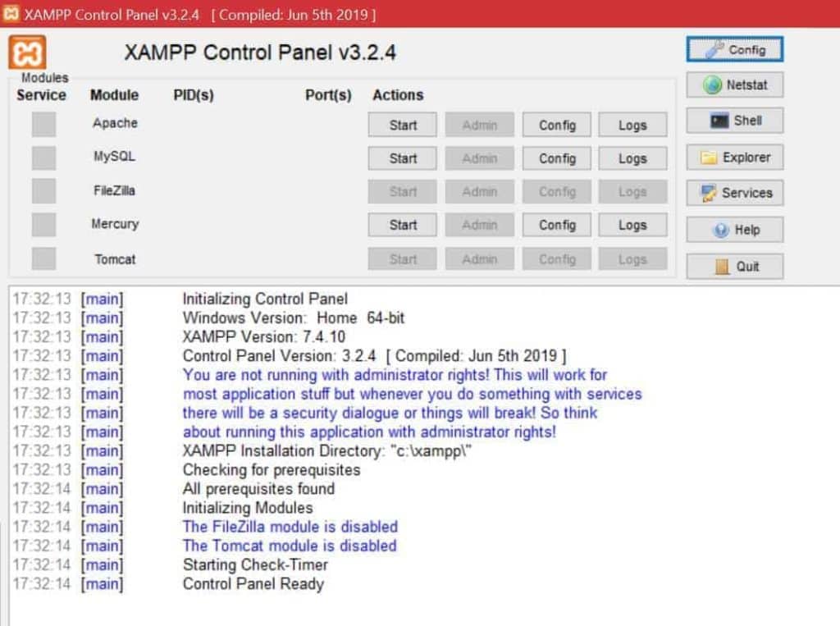
Task: Click the Port(s) column header
Action: pyautogui.click(x=328, y=95)
